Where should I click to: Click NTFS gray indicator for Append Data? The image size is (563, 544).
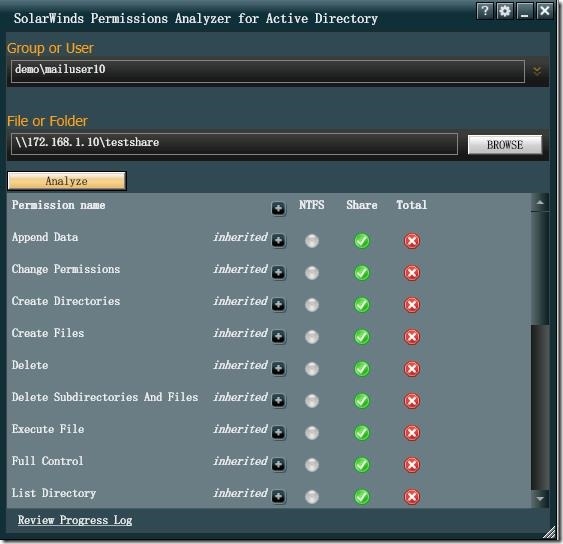[312, 241]
